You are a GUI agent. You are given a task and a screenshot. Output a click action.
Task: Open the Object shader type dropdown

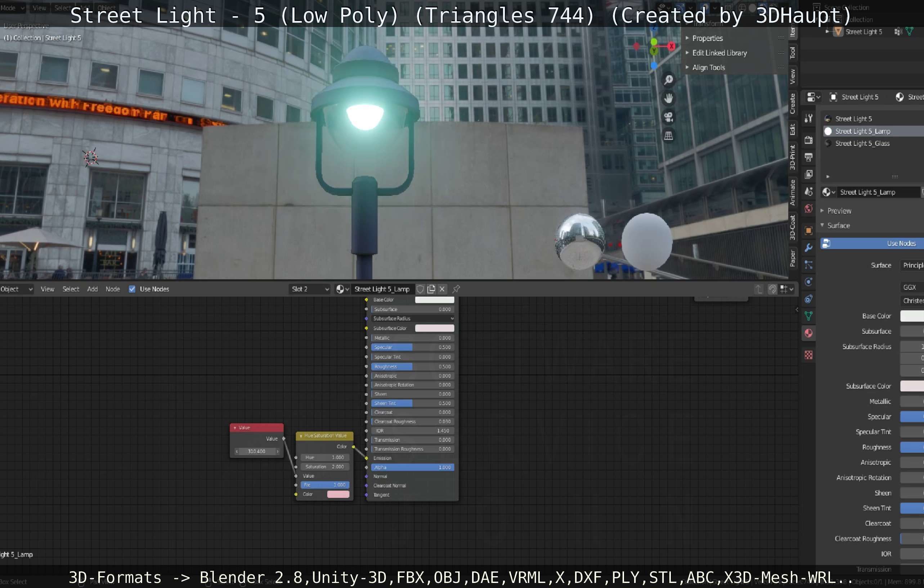(17, 289)
